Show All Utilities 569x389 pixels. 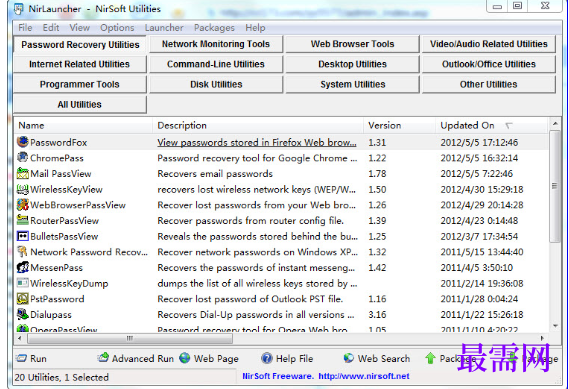click(80, 105)
